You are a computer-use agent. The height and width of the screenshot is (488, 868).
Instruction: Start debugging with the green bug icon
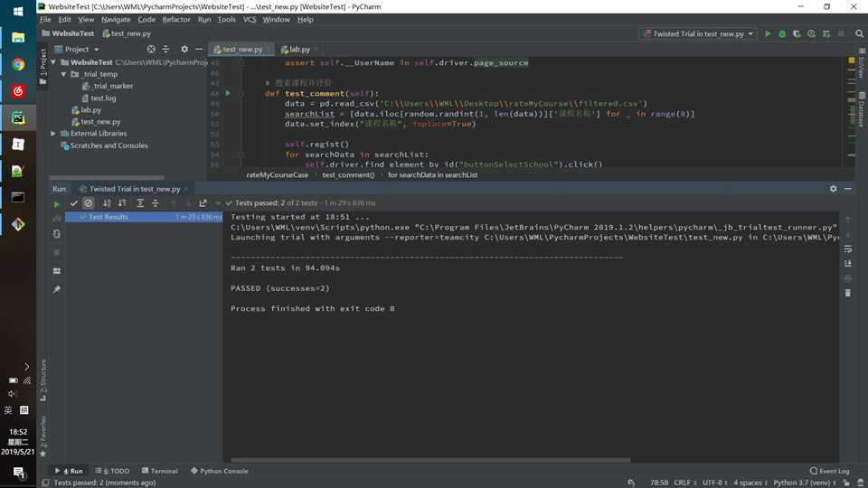point(782,33)
